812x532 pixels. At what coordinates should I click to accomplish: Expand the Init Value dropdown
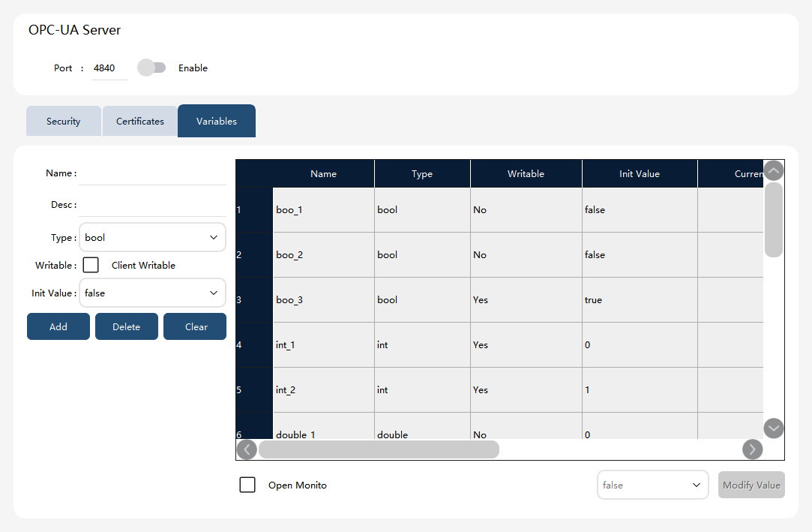[x=152, y=293]
